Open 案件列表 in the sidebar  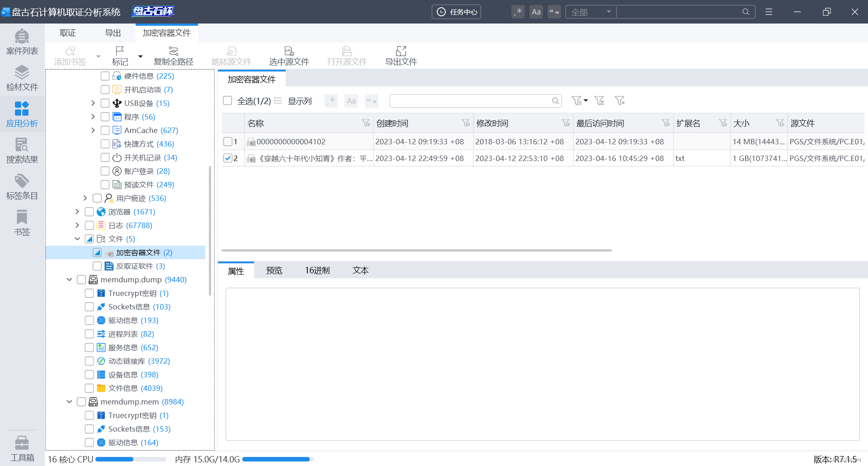(22, 42)
